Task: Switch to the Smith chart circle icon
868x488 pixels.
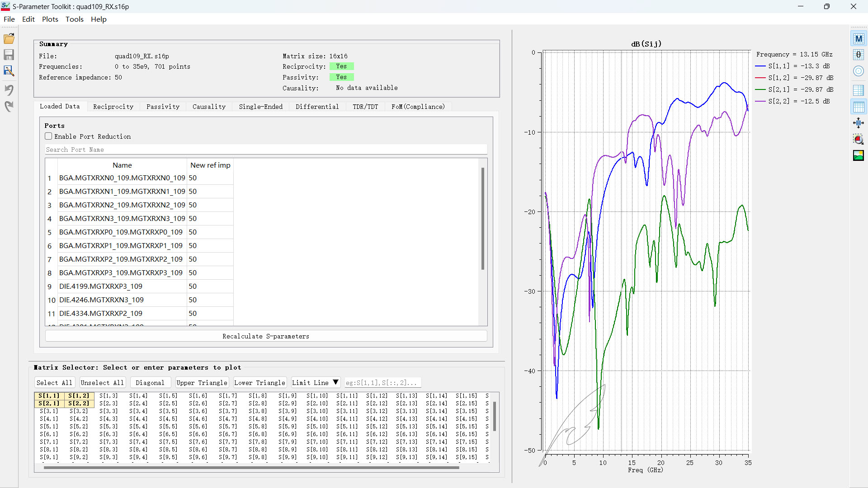Action: point(859,71)
